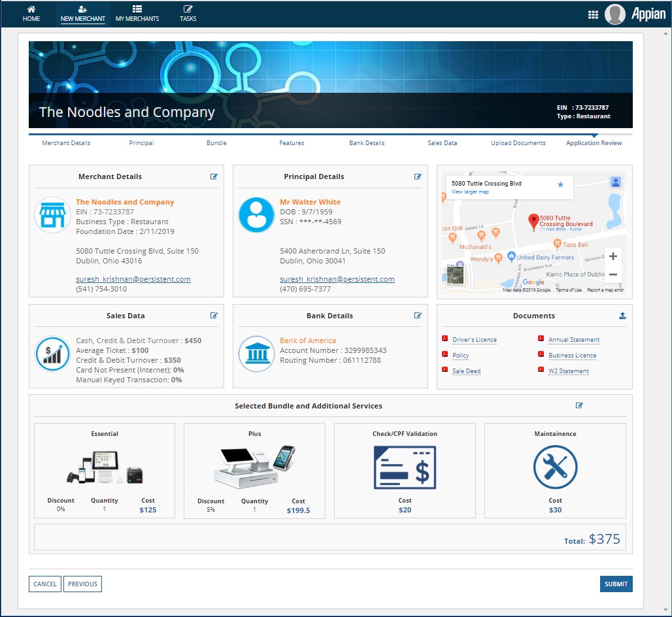Submit the application
The height and width of the screenshot is (617, 672).
click(x=616, y=584)
